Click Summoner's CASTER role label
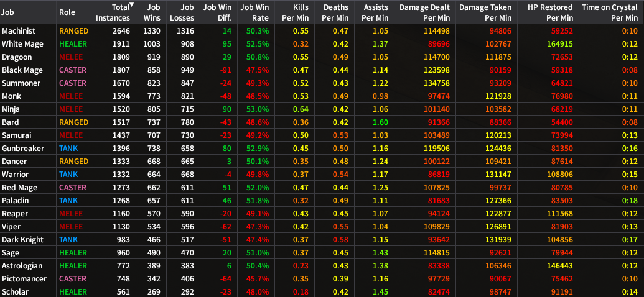This screenshot has height=297, width=644. (73, 83)
